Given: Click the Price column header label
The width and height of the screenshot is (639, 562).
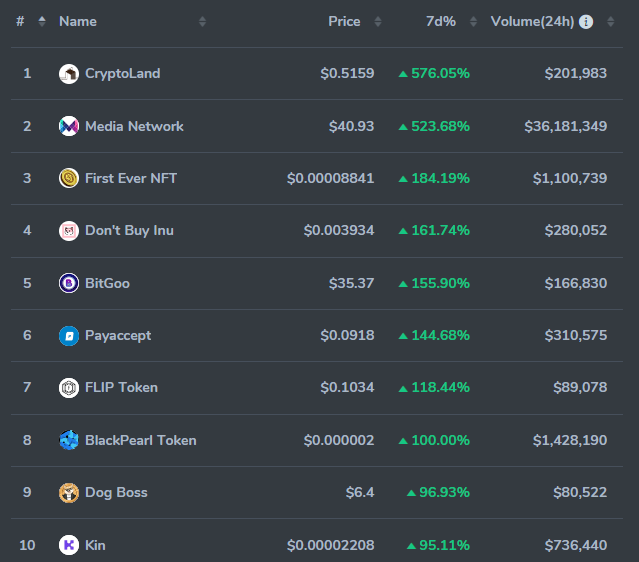Looking at the screenshot, I should tap(344, 21).
